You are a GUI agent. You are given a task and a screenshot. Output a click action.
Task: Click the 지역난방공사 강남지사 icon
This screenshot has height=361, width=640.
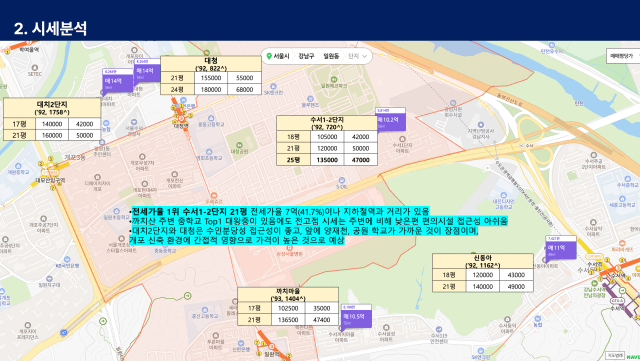pos(481,125)
